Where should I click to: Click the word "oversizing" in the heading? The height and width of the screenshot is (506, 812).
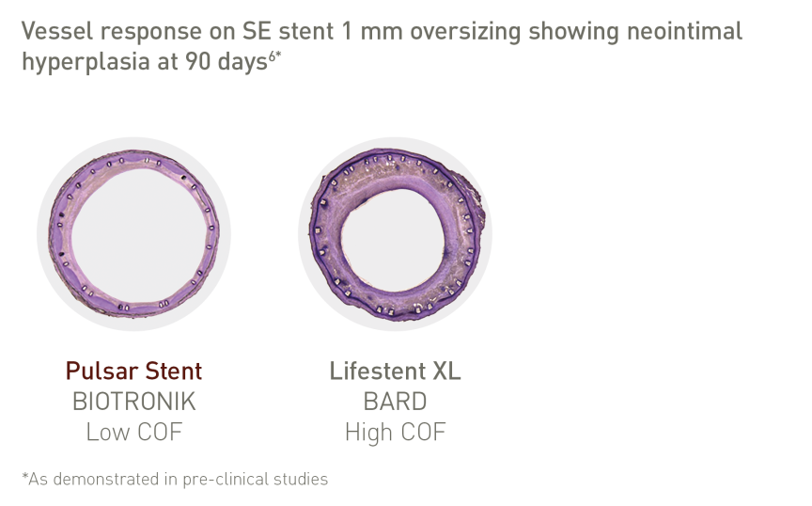coord(465,32)
